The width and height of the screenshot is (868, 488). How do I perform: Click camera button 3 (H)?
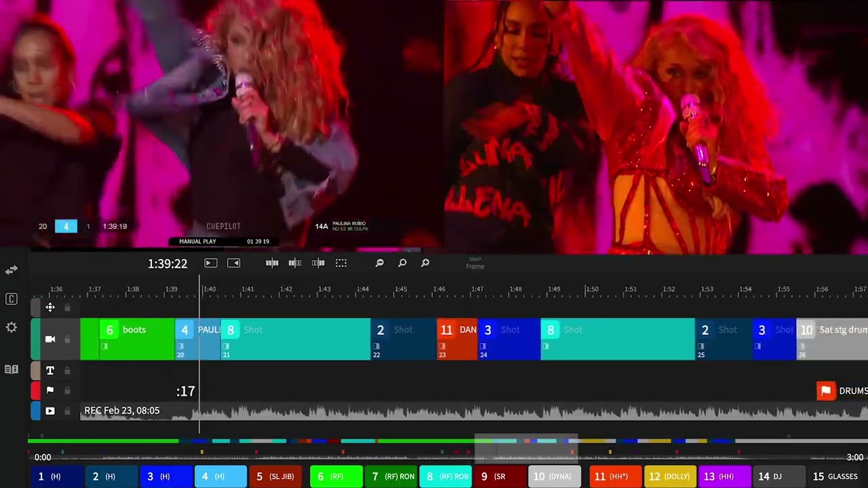[166, 476]
